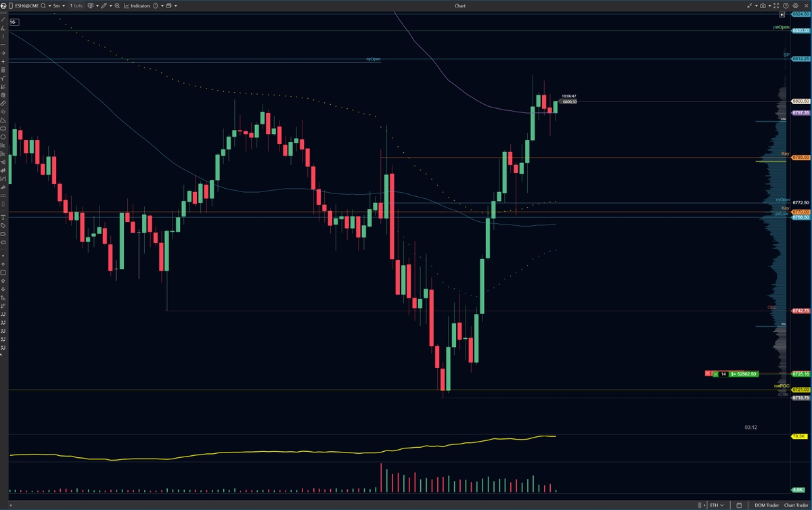Open the ETH session dropdown
This screenshot has width=812, height=510.
716,505
